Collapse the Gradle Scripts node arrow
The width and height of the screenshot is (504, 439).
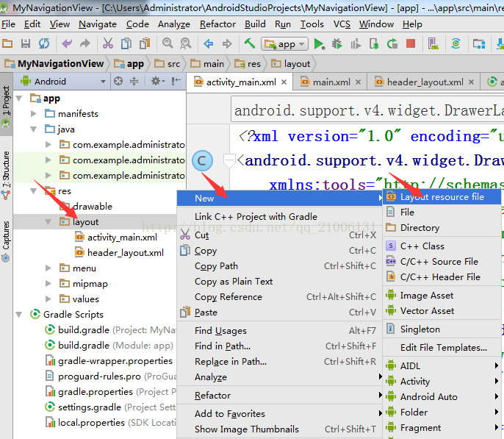(19, 315)
